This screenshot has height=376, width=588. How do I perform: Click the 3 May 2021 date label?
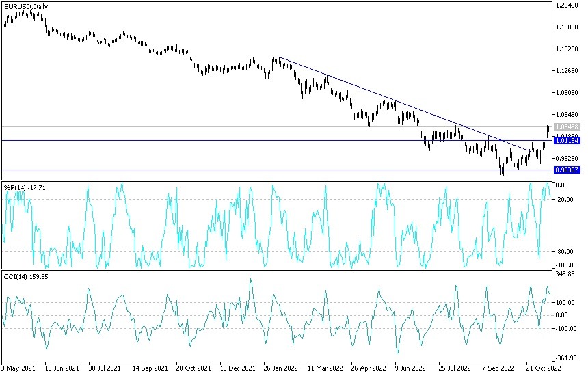pos(18,368)
